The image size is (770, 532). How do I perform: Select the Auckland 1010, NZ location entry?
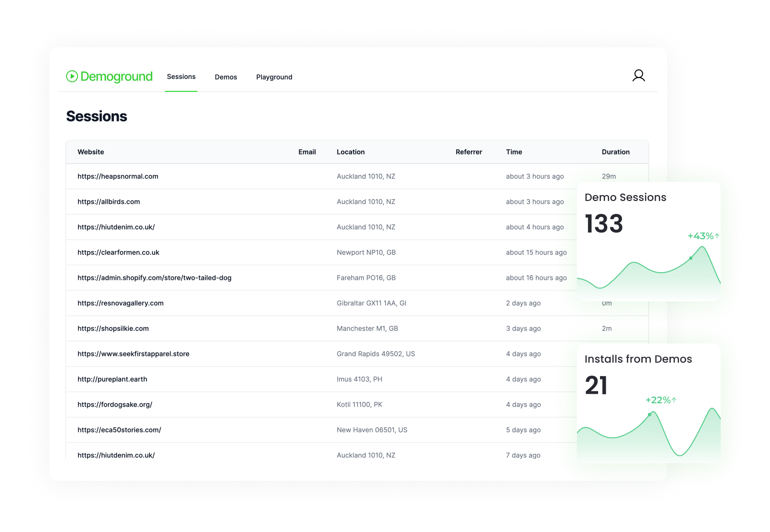[366, 176]
